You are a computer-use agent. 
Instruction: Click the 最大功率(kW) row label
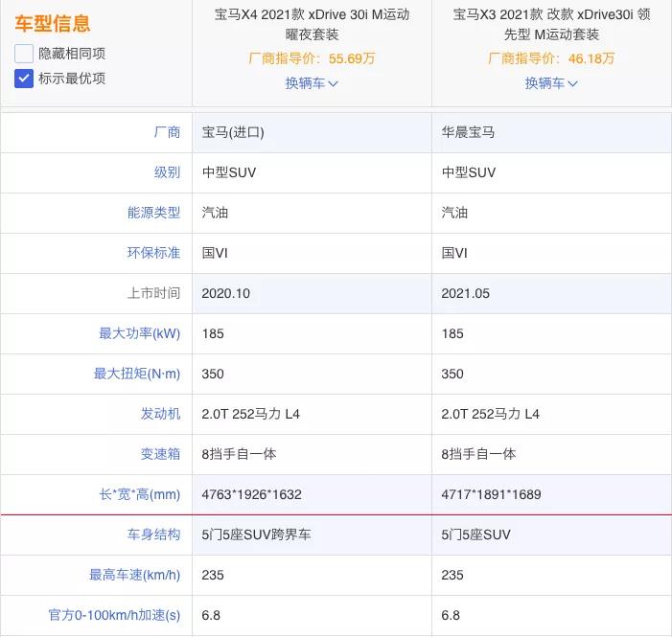(x=140, y=333)
